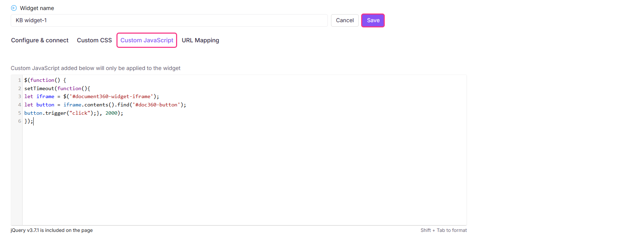Click the Widget name input field
644x243 pixels.
[169, 20]
